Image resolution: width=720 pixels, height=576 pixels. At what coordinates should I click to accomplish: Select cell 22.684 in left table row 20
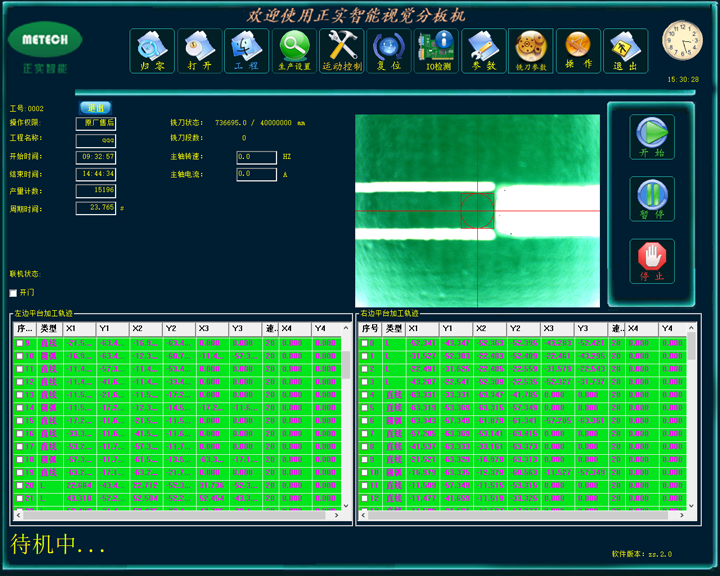coord(79,486)
